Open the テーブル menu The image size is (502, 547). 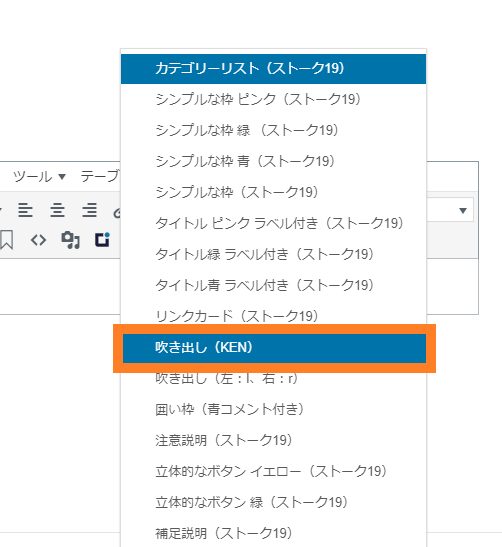coord(100,176)
